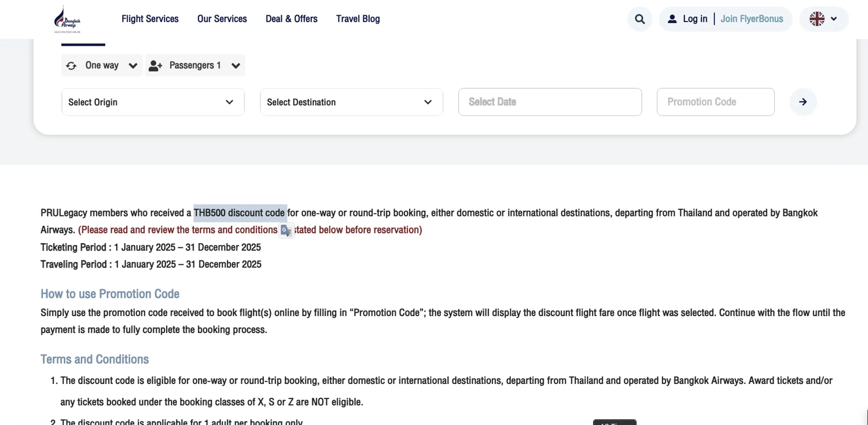Viewport: 868px width, 425px height.
Task: Click the round-arrows trip type icon
Action: coord(71,65)
